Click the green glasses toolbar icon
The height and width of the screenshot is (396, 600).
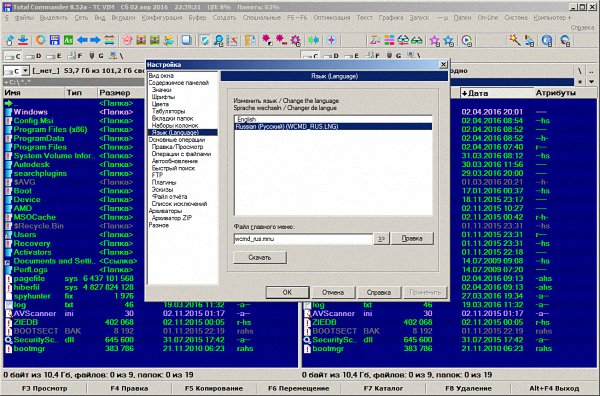[417, 40]
